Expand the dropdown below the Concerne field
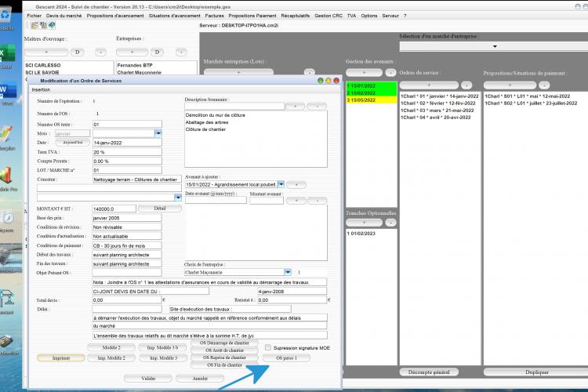Viewport: 588px width, 392px height. tap(178, 198)
